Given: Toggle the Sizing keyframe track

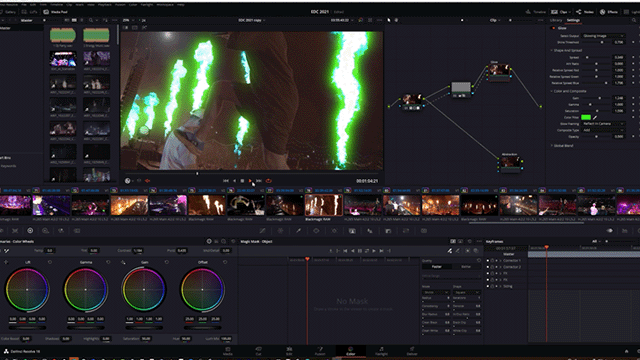Looking at the screenshot, I should (487, 287).
